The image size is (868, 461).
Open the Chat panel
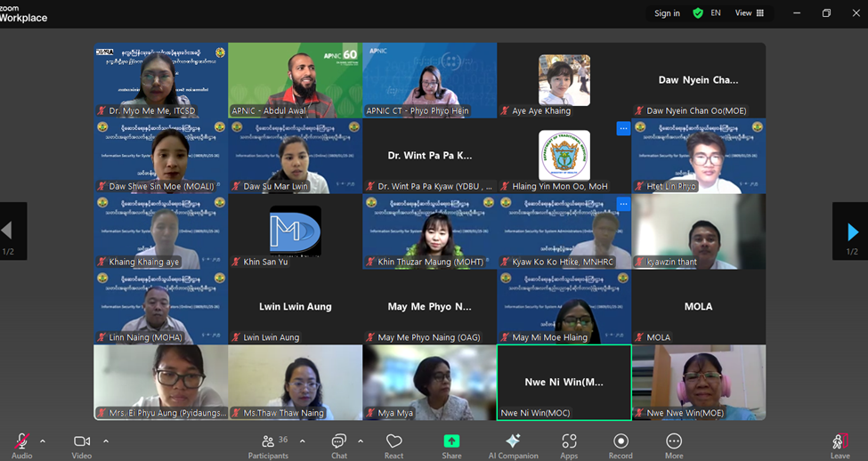(338, 443)
